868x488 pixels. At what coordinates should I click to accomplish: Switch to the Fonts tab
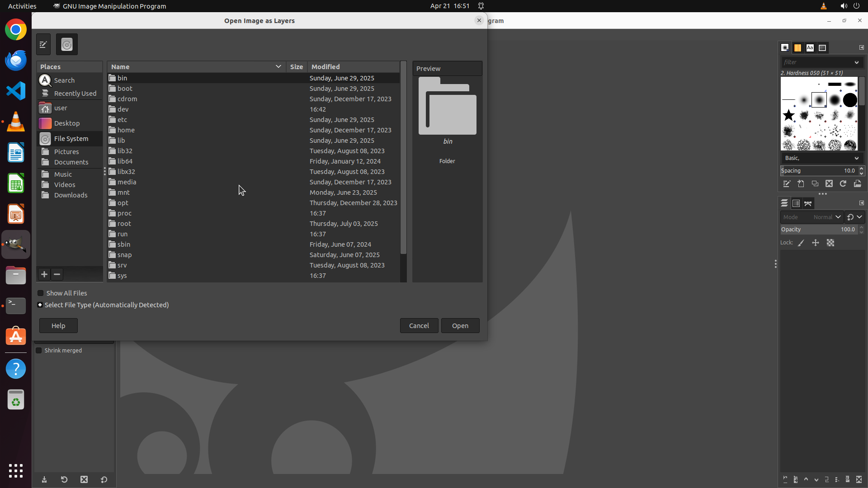click(x=810, y=47)
